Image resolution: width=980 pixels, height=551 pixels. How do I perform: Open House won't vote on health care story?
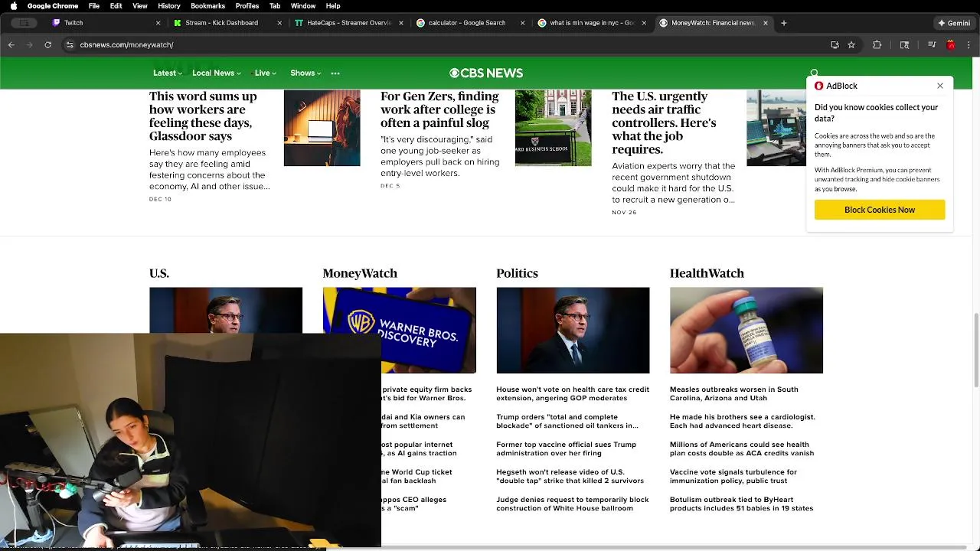tap(573, 393)
